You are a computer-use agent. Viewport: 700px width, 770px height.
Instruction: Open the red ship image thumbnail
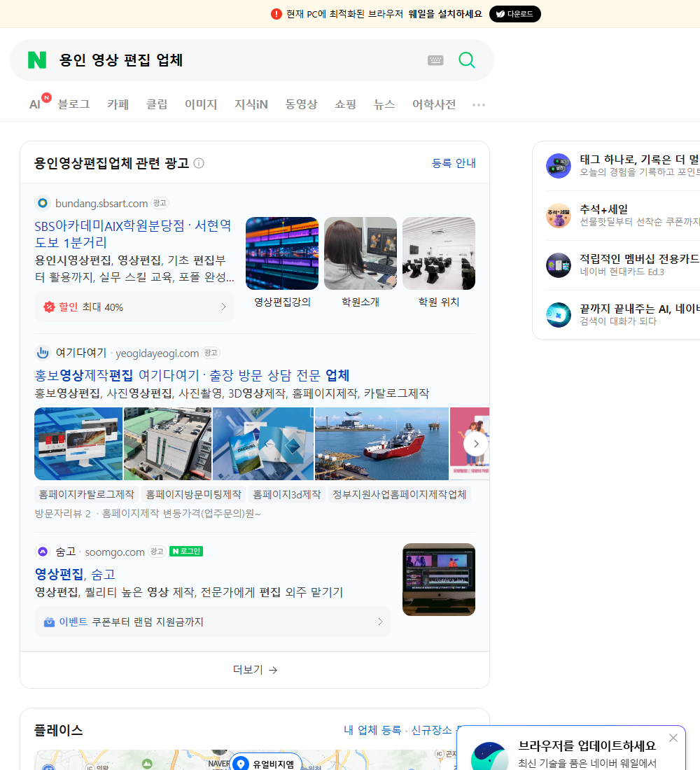pos(381,444)
